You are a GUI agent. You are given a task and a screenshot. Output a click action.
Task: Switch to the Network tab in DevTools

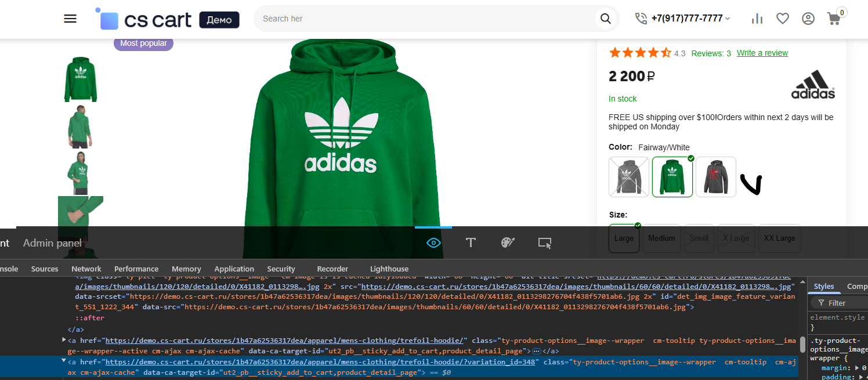click(x=86, y=269)
